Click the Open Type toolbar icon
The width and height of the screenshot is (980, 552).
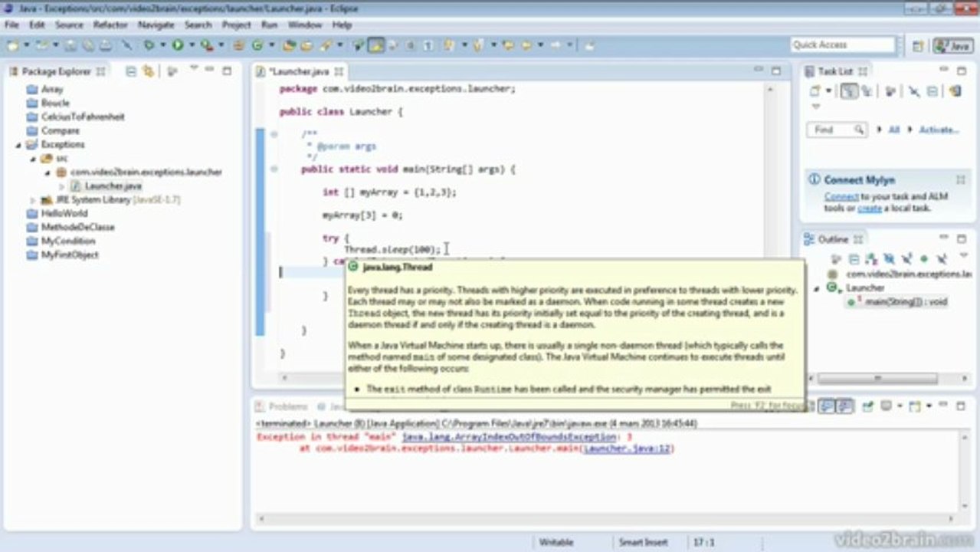tap(288, 45)
